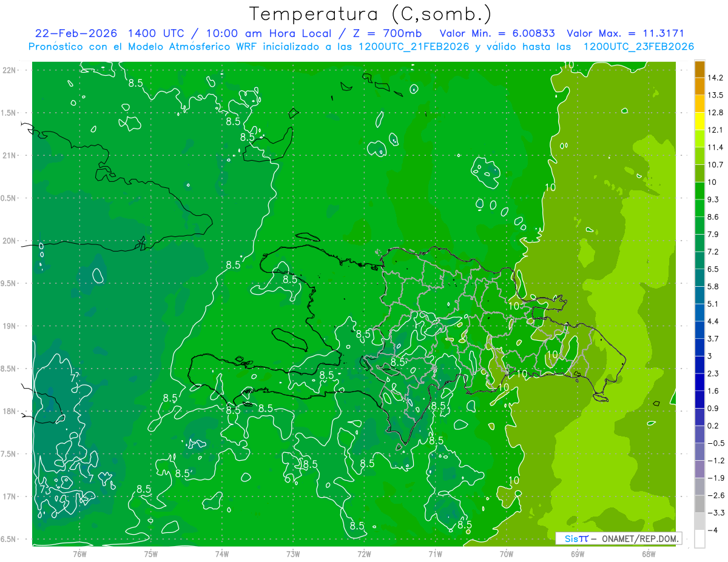This screenshot has height=562, width=728.
Task: Click the legend value "-3.3"
Action: tap(715, 513)
